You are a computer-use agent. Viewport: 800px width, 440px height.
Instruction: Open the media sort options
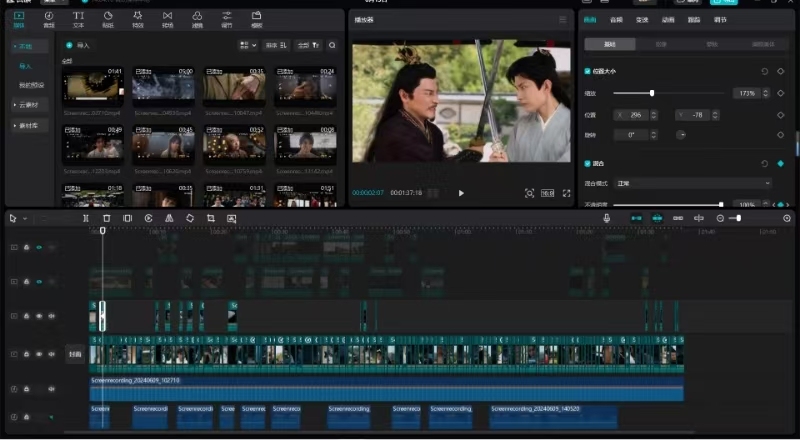pyautogui.click(x=276, y=45)
